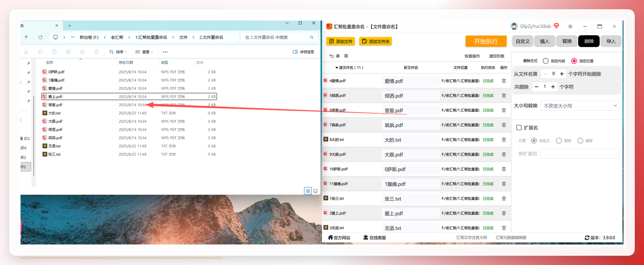Switch to the 自定义 tab

point(523,41)
